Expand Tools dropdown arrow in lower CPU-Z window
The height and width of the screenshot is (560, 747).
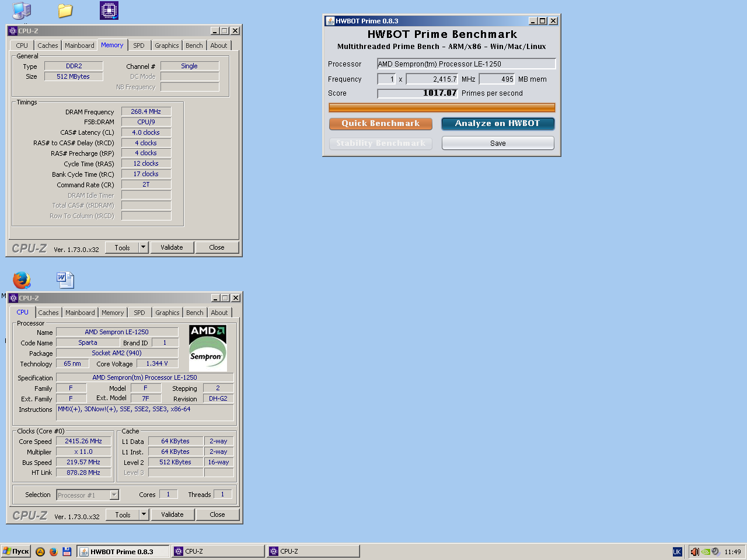144,514
